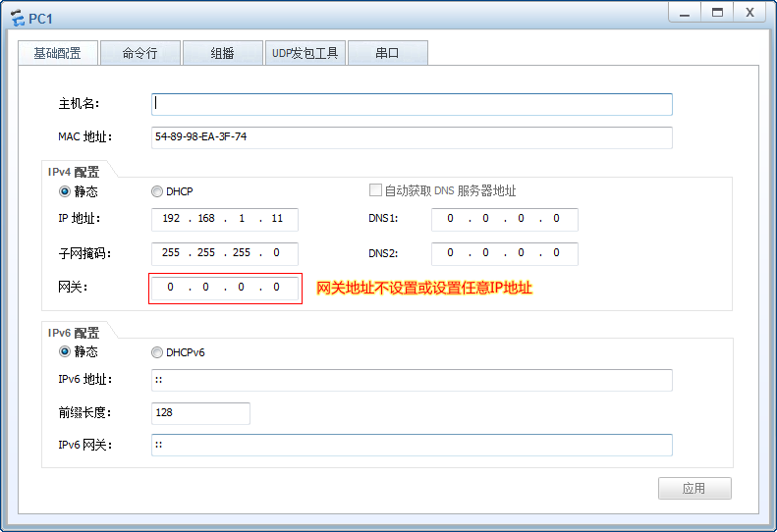
Task: Select the IPv4 DHCP radio button
Action: click(x=157, y=191)
